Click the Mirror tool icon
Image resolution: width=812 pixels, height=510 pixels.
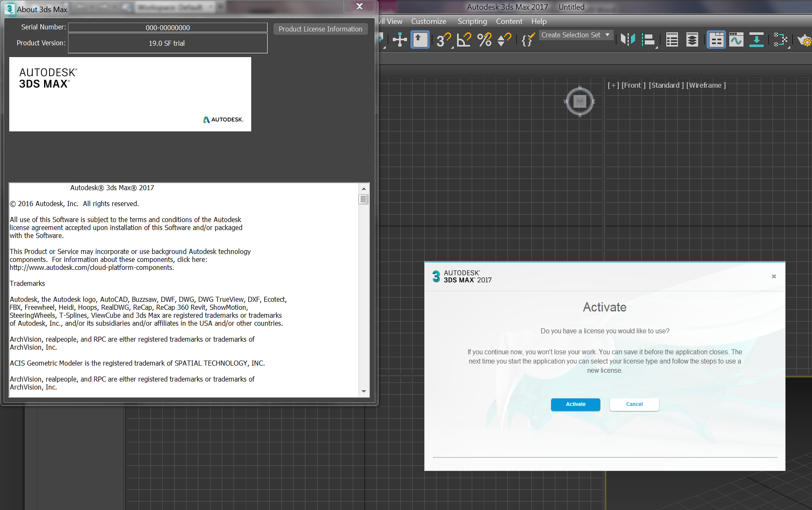pyautogui.click(x=625, y=40)
